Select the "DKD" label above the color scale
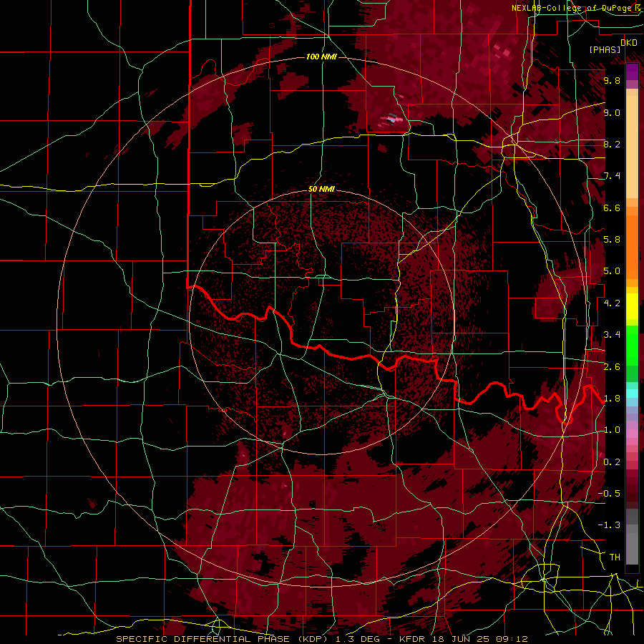The width and height of the screenshot is (644, 644). coord(628,43)
